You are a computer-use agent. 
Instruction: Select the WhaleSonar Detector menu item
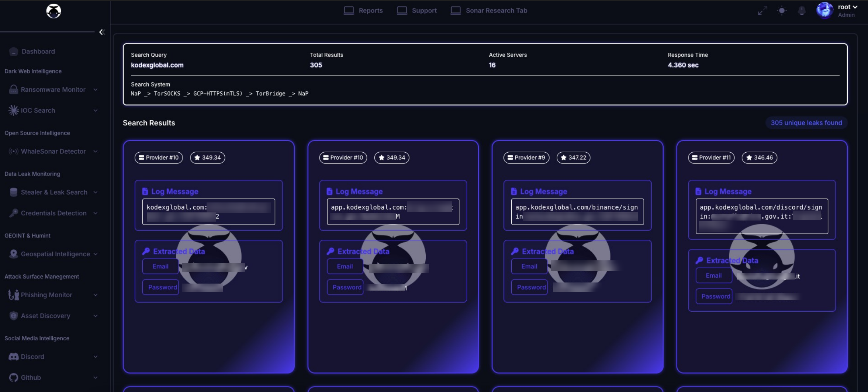click(x=53, y=151)
